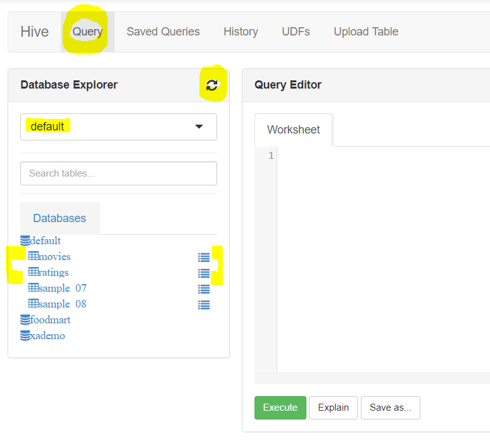The width and height of the screenshot is (490, 448).
Task: Show columns list icon for movies table
Action: 204,258
